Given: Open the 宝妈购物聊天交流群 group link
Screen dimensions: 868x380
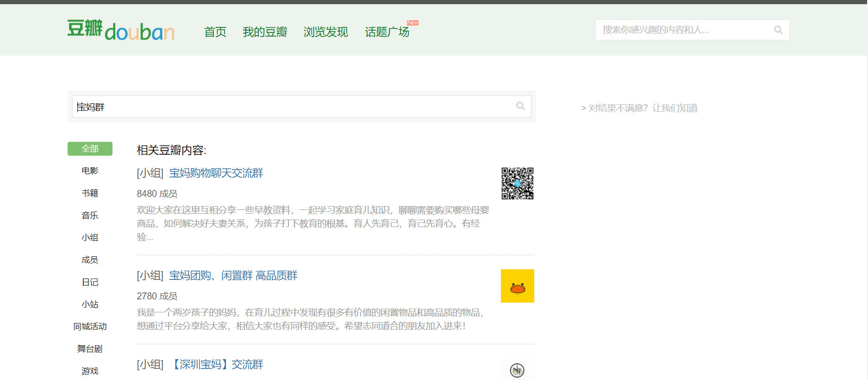Looking at the screenshot, I should [x=216, y=173].
